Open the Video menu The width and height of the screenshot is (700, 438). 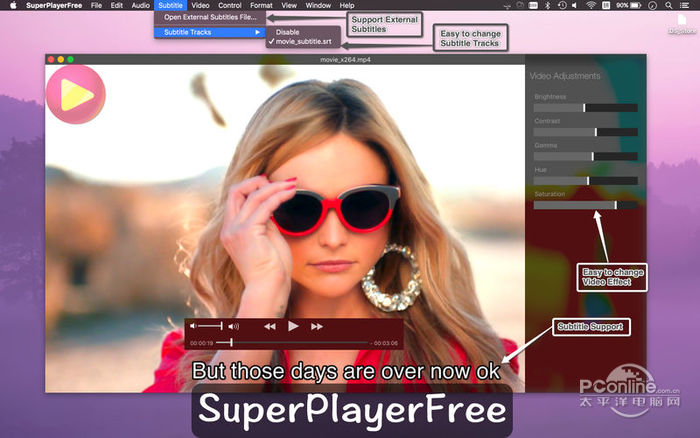pyautogui.click(x=200, y=5)
